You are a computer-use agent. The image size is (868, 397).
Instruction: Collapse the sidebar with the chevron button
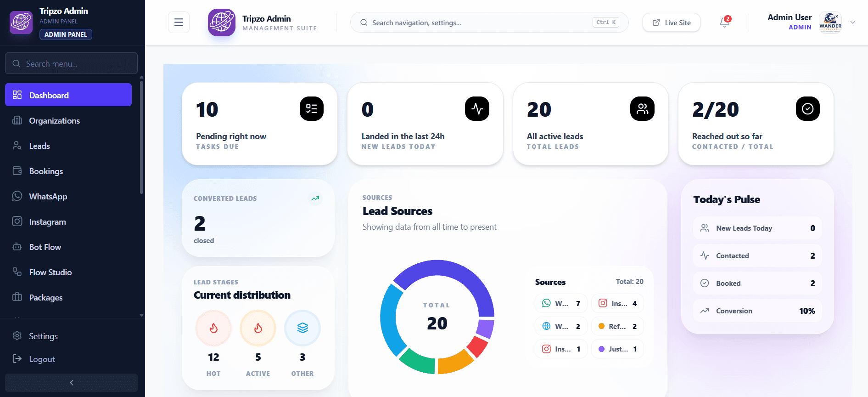coord(71,382)
